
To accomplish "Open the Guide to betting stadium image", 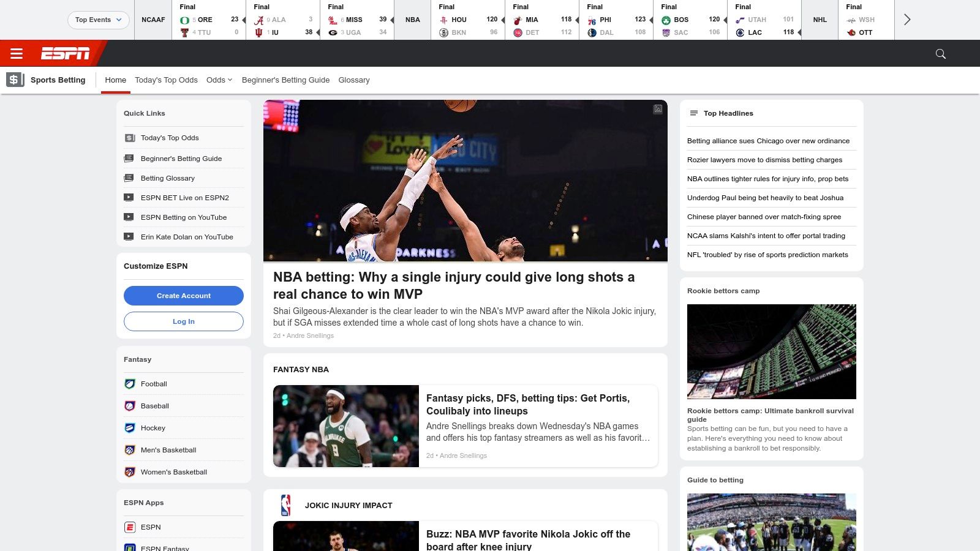I will pos(772,522).
